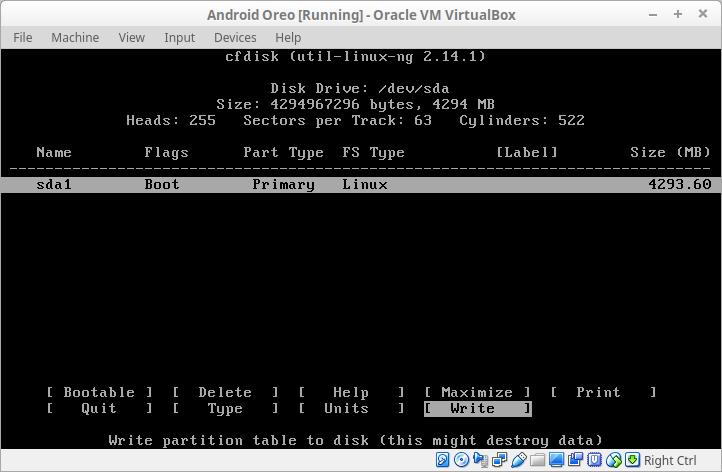This screenshot has height=472, width=722.
Task: Open the View menu
Action: coord(132,37)
